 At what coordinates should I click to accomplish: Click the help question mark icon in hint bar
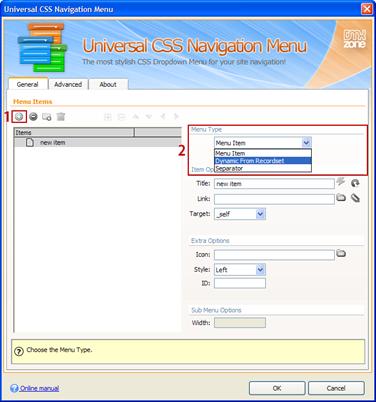19,351
